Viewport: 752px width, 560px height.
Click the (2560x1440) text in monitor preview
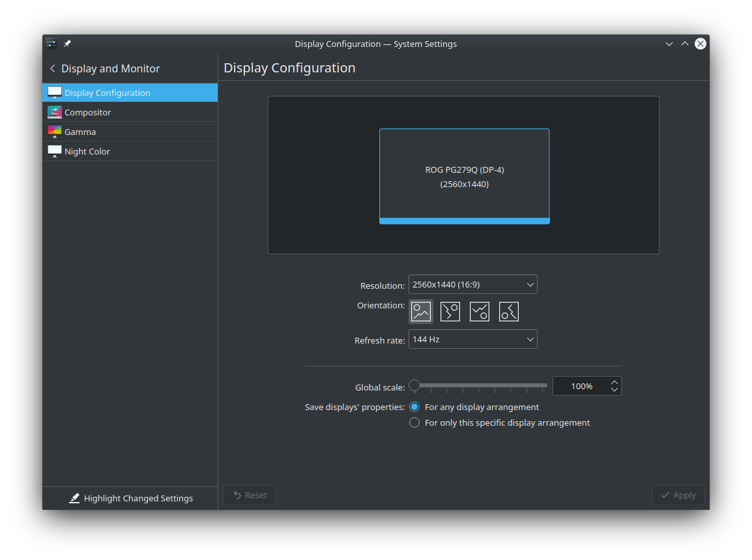[464, 184]
